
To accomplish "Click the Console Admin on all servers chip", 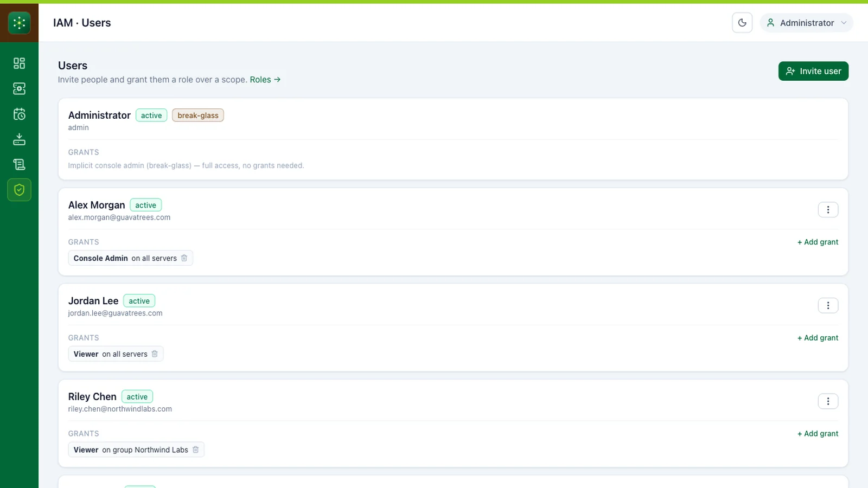I will point(130,258).
